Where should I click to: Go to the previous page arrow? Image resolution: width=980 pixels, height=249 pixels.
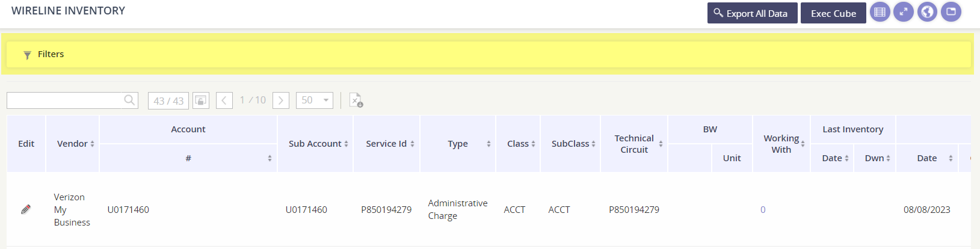click(x=224, y=100)
